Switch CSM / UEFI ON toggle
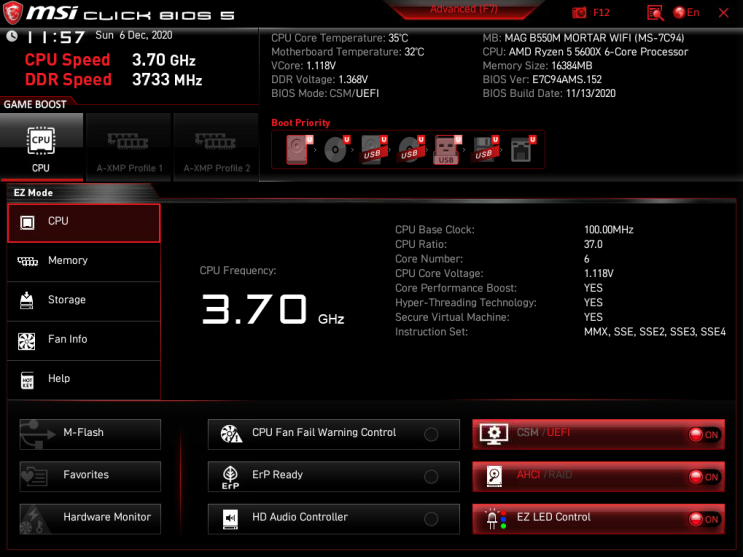 coord(704,435)
